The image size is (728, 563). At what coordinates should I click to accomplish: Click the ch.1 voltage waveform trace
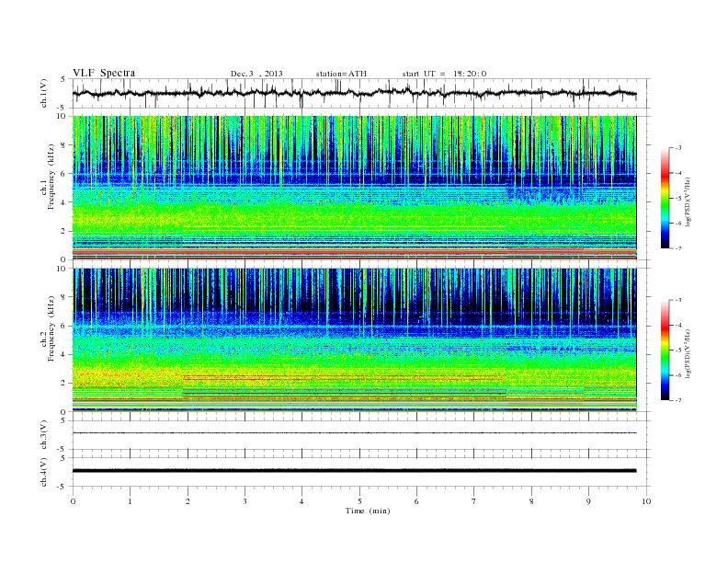click(x=354, y=93)
